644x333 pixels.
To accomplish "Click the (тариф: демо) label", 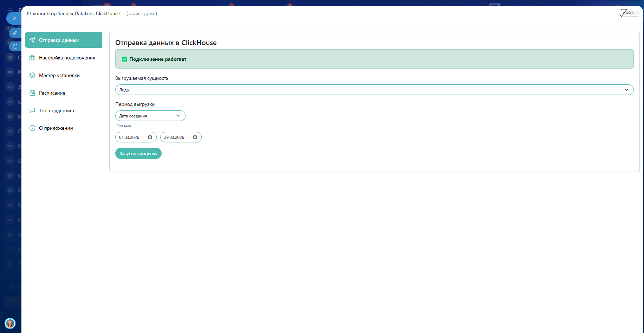I will pyautogui.click(x=142, y=13).
